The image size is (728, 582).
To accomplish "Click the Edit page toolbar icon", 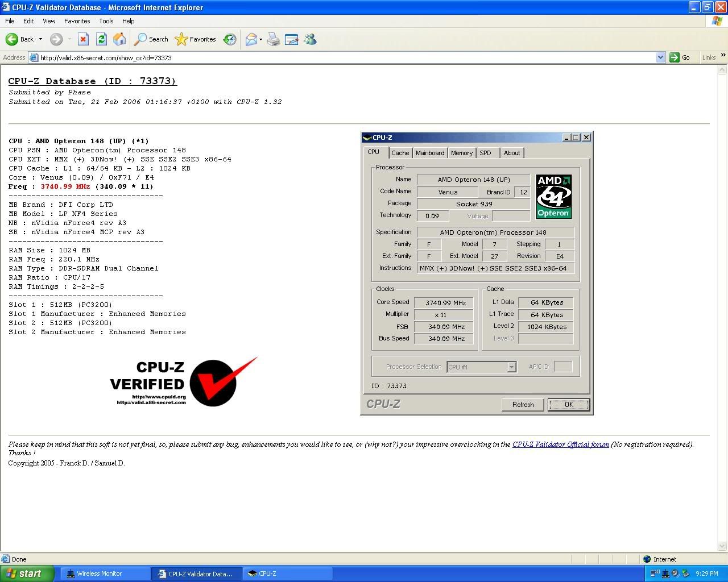I will pyautogui.click(x=291, y=39).
